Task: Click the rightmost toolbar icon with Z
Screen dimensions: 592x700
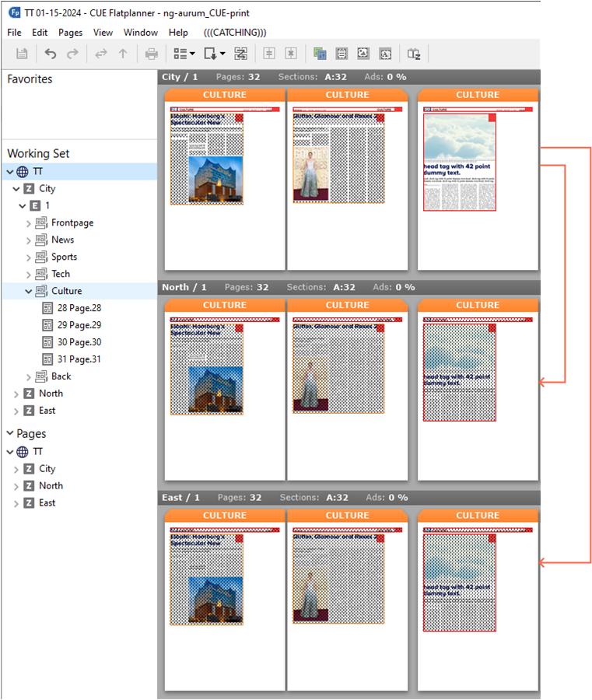Action: [414, 54]
